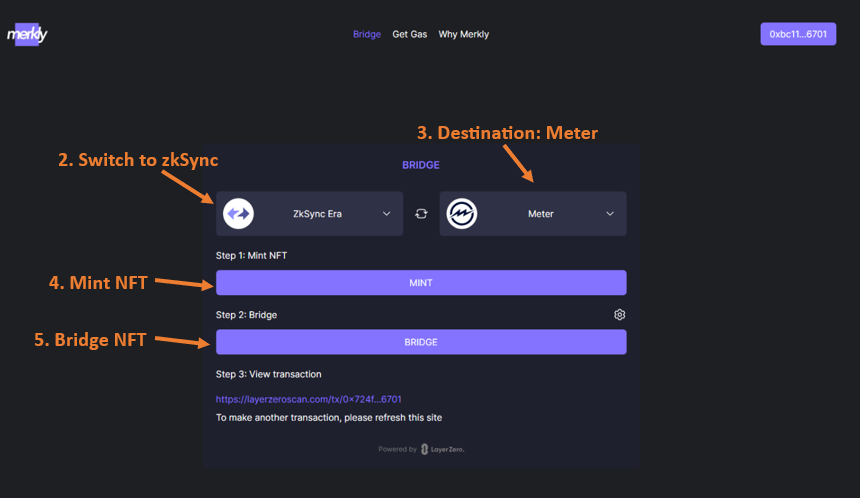Click the 'Powered by' footer text
Viewport: 860px width, 498px height.
[x=397, y=449]
